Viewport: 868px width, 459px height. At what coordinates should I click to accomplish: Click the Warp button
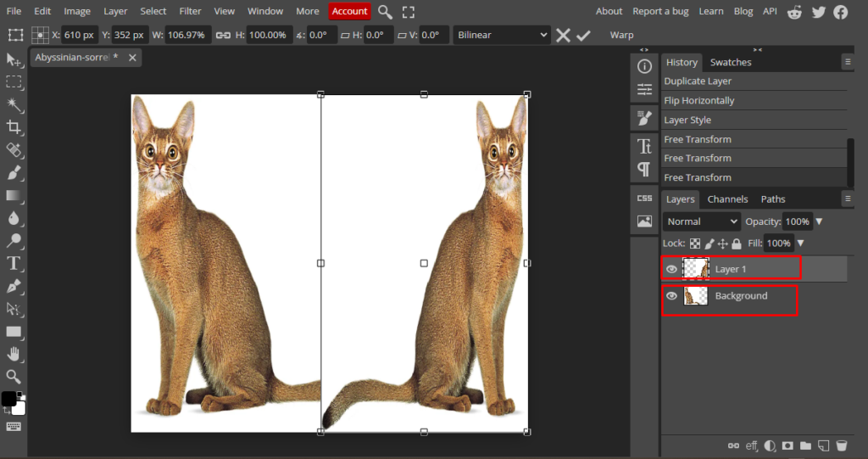coord(621,35)
